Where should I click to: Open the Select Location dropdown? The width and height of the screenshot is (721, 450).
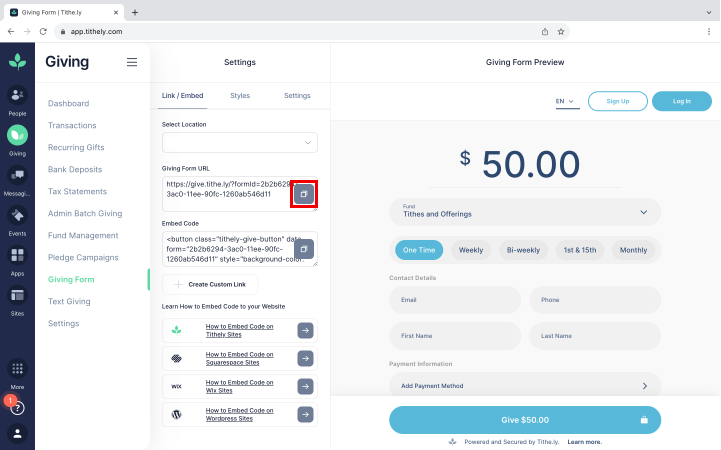coord(240,142)
